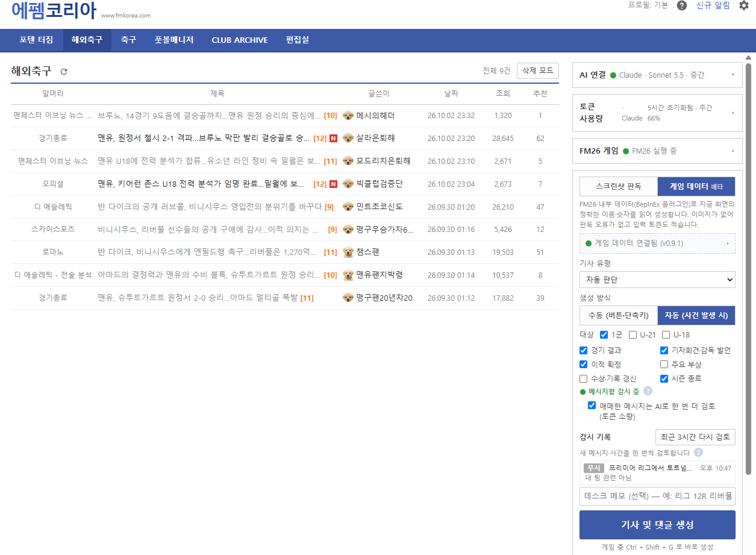Image resolution: width=756 pixels, height=555 pixels.
Task: Open the 축구 menu
Action: [x=128, y=40]
